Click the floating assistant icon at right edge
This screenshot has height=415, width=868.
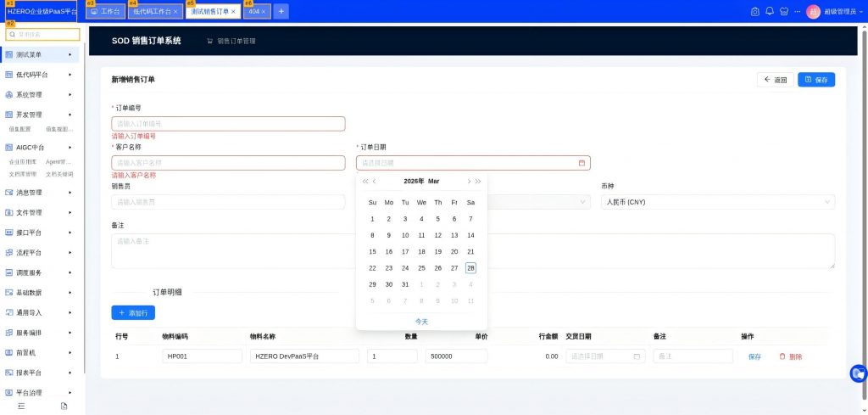click(859, 373)
